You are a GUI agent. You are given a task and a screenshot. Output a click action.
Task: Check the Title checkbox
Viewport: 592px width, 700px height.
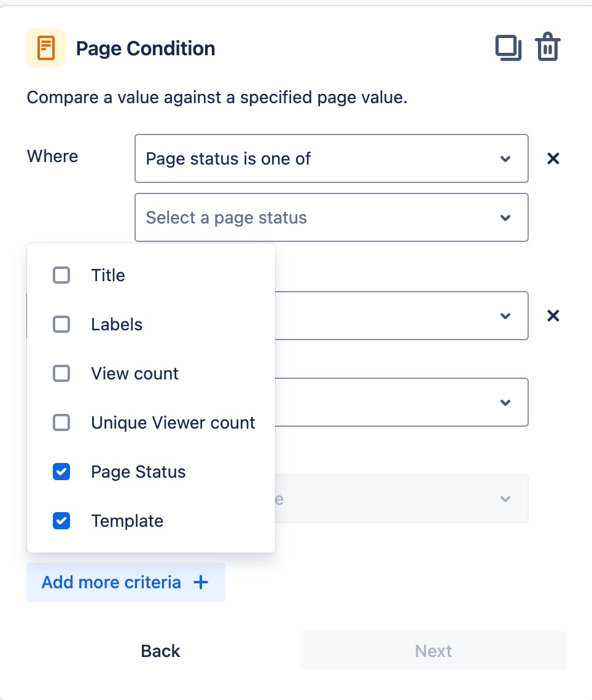61,276
